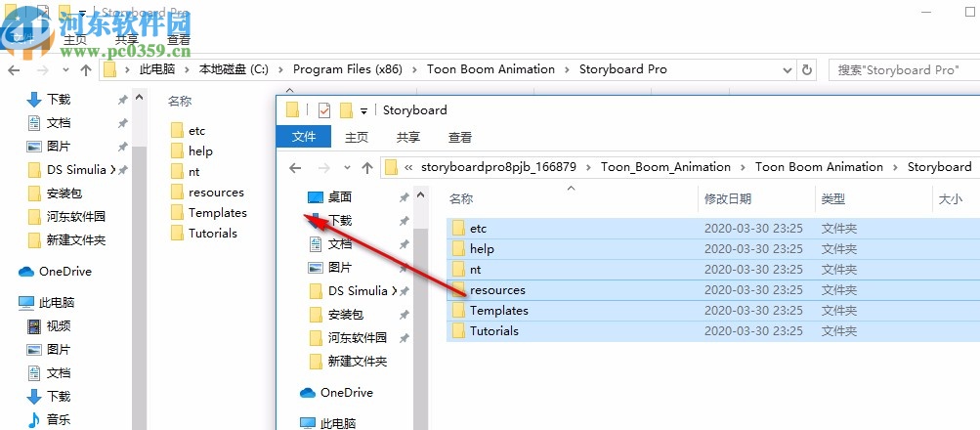Switch to 主页 tab in Storyboard window
The image size is (980, 430).
tap(357, 137)
